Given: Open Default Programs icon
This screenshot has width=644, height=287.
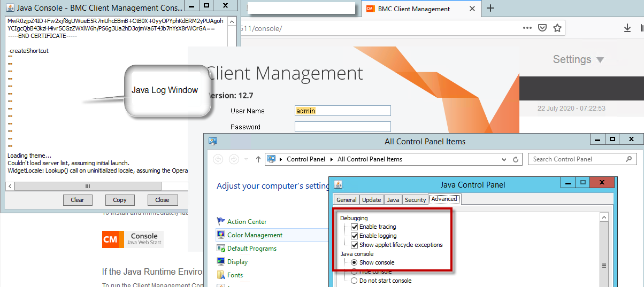Looking at the screenshot, I should pos(221,248).
